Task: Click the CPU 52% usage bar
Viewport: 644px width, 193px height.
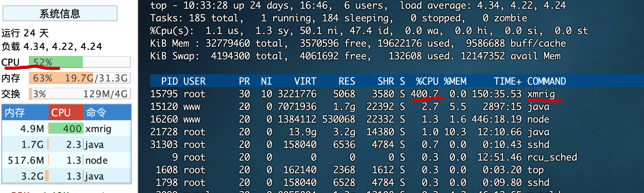Action: [79, 62]
